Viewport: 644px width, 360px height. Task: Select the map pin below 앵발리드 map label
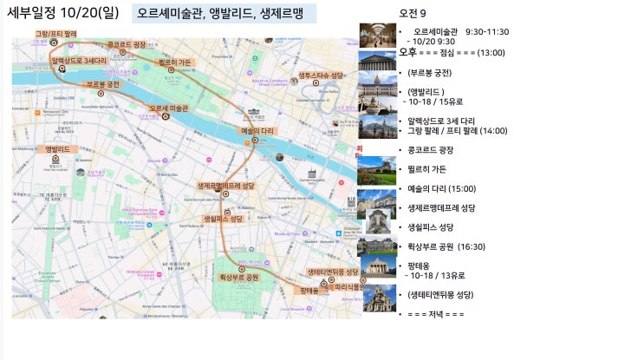click(x=55, y=158)
